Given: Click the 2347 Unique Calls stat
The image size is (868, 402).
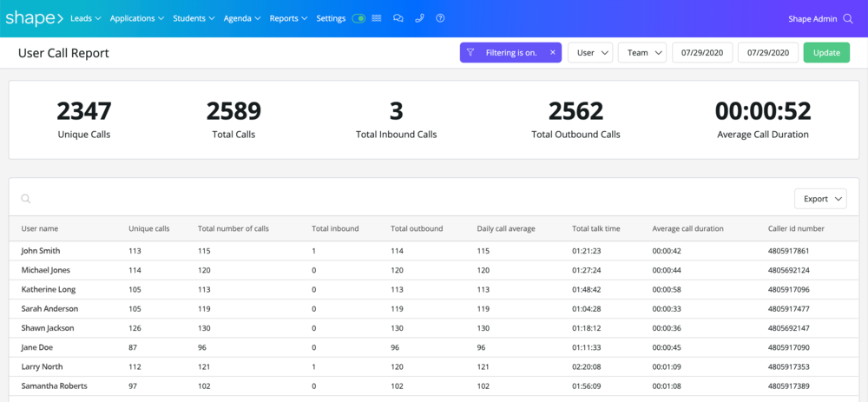Looking at the screenshot, I should point(84,119).
